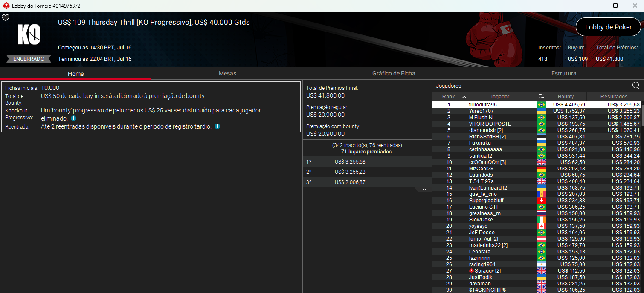Click Brazil flag beside tuliodutra96

pyautogui.click(x=541, y=105)
